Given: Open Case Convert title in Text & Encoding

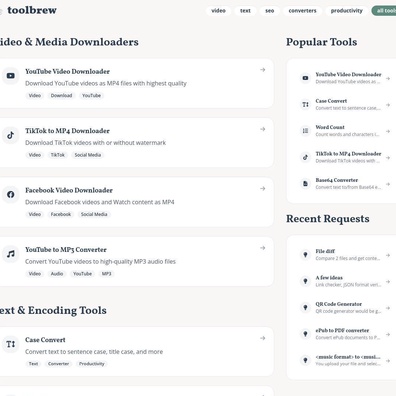Looking at the screenshot, I should click(45, 340).
